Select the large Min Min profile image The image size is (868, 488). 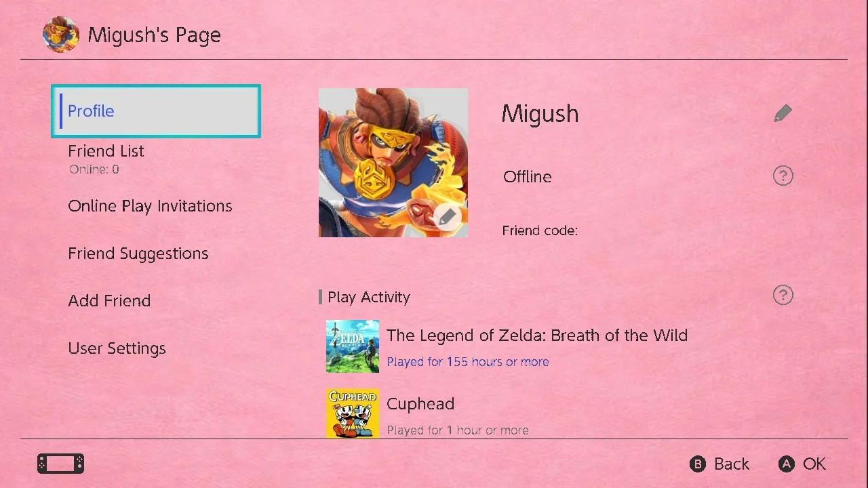393,163
